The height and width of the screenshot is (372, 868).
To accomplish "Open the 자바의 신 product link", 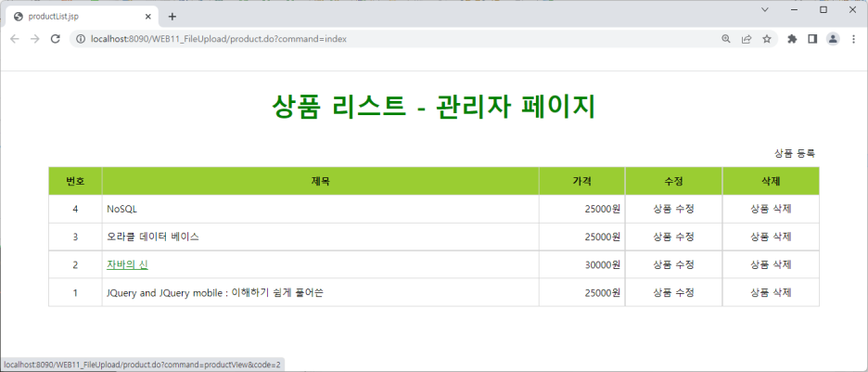I will 127,264.
